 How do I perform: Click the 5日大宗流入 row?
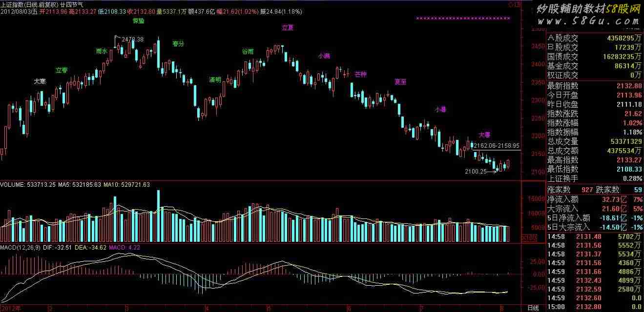pos(595,227)
